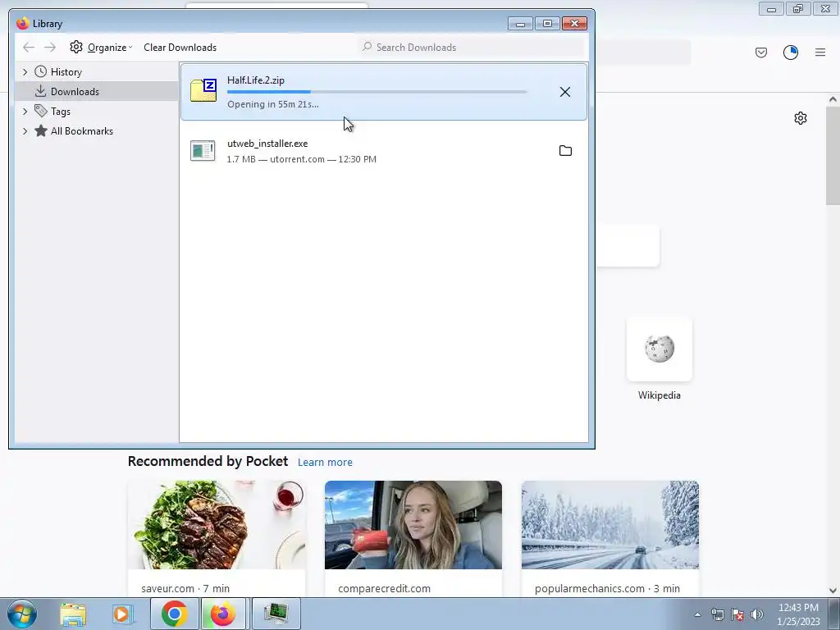Screen dimensions: 840x630
Task: Click Clear Downloads button
Action: pos(180,47)
